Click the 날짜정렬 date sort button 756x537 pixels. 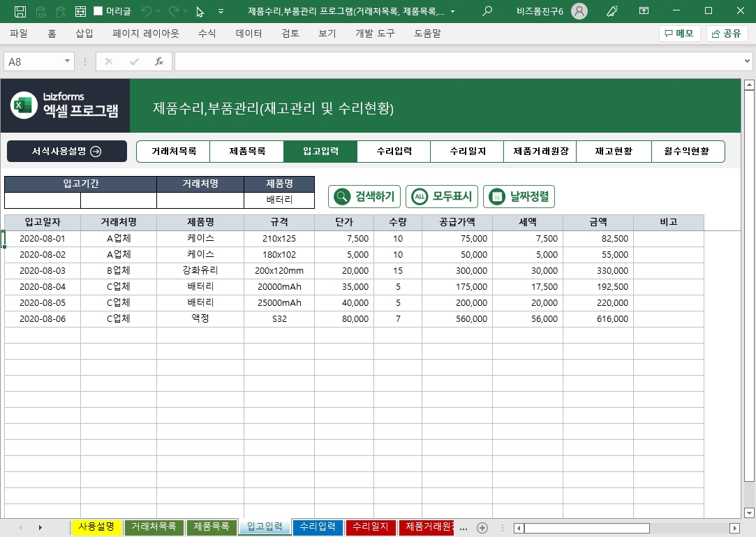coord(519,197)
